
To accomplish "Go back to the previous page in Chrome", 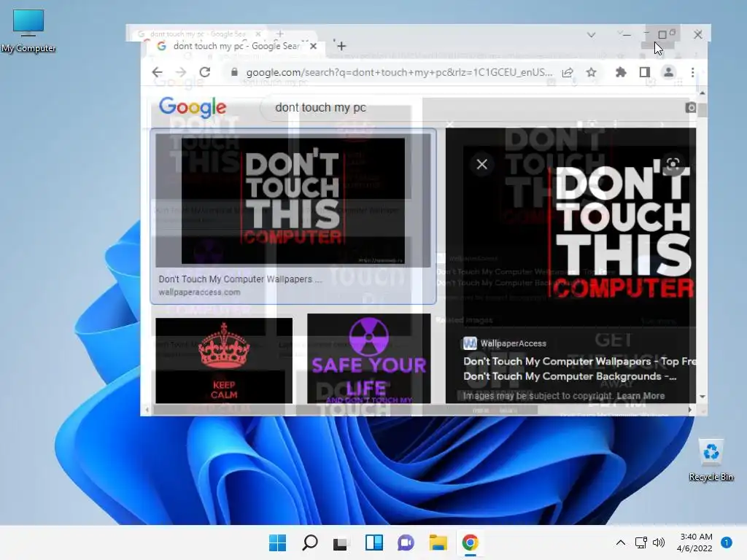I will click(157, 72).
